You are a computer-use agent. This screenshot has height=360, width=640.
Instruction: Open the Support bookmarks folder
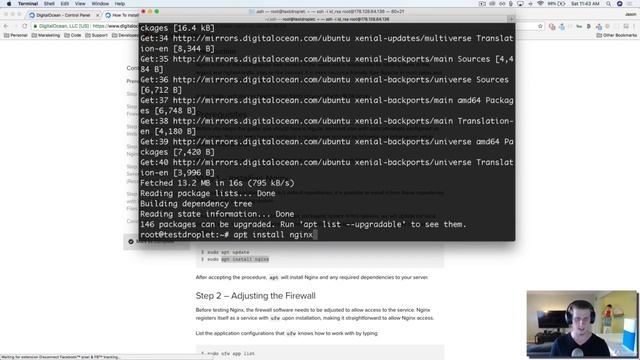[x=96, y=36]
